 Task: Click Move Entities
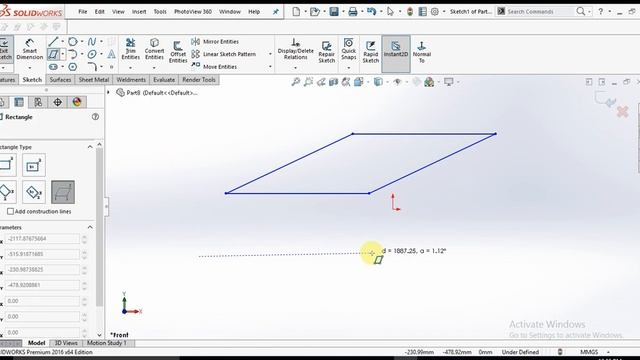coord(214,67)
